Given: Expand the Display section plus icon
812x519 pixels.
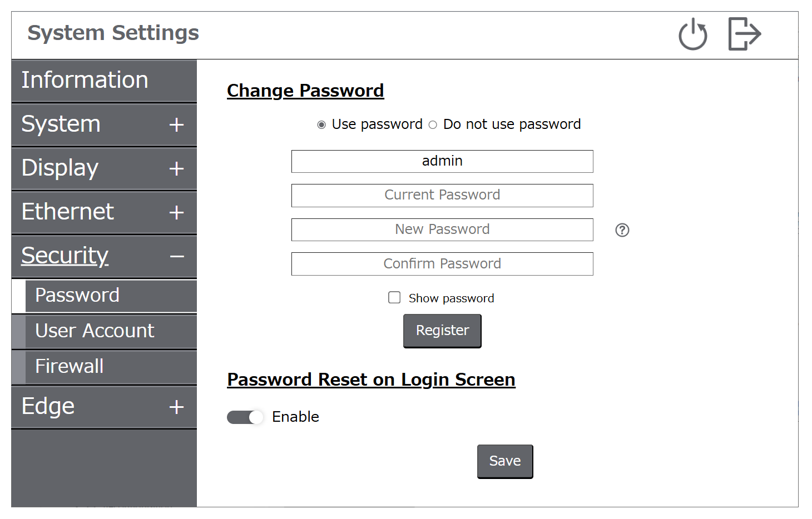Looking at the screenshot, I should [x=176, y=169].
